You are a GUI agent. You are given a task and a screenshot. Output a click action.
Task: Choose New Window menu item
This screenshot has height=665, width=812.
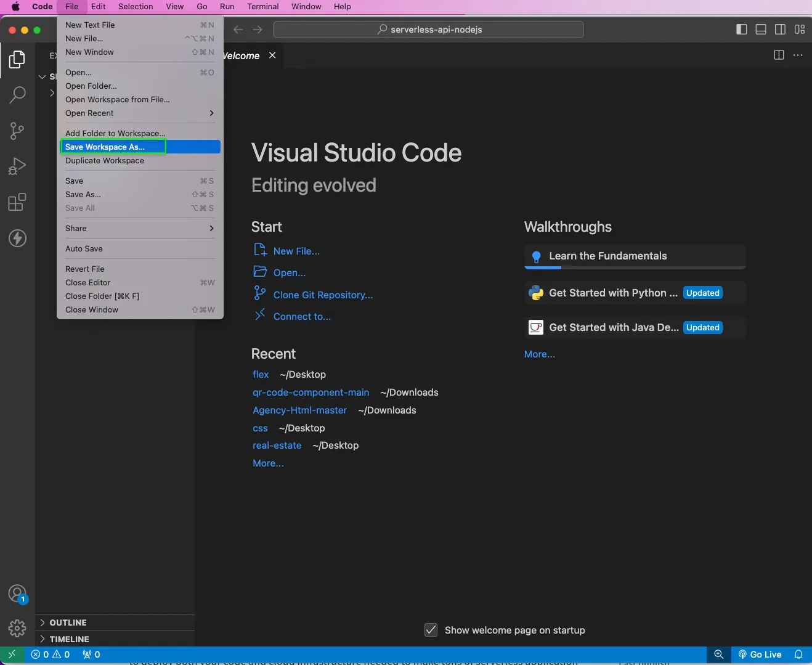(140, 52)
